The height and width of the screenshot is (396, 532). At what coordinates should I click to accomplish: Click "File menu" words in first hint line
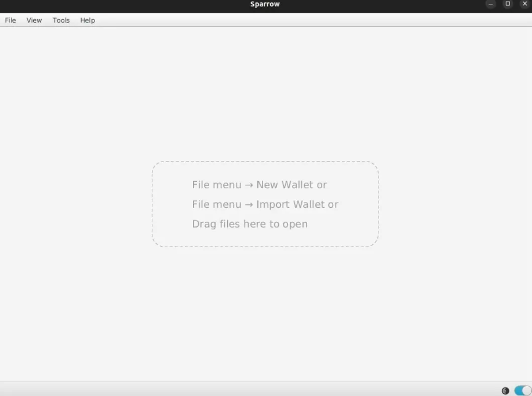click(217, 185)
